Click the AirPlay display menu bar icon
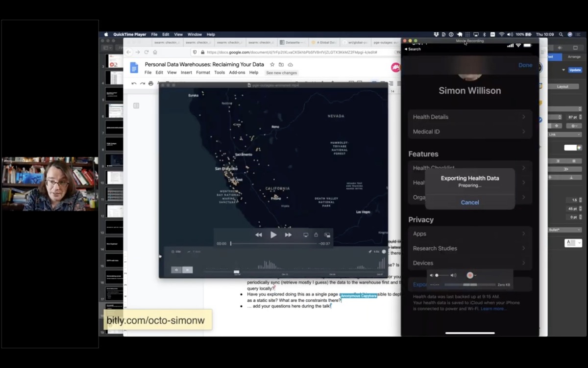 (x=475, y=34)
